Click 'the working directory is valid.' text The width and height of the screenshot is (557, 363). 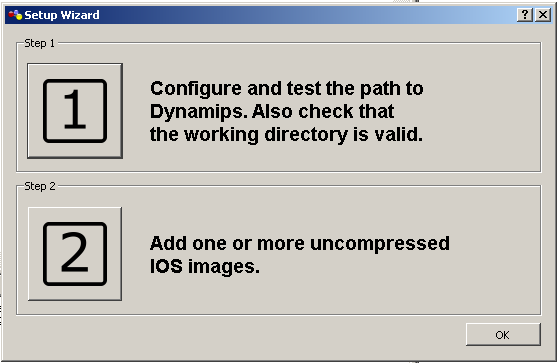pos(286,135)
